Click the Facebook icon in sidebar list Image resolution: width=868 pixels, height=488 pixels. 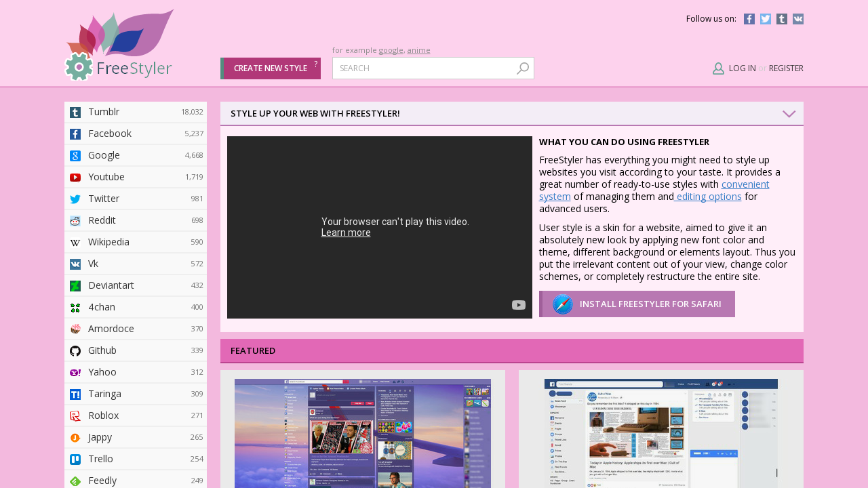pyautogui.click(x=75, y=134)
